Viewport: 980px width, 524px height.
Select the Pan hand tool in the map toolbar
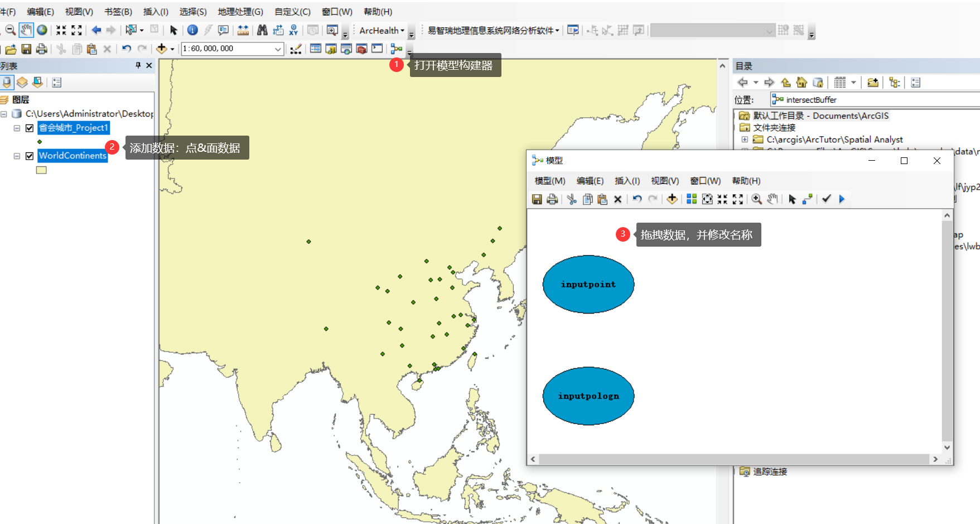[26, 30]
